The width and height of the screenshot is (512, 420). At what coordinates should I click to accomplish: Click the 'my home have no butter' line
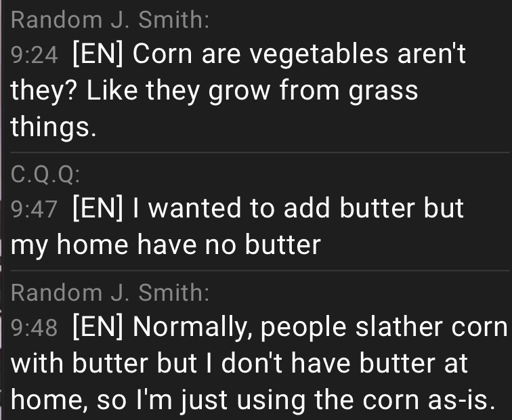[166, 245]
